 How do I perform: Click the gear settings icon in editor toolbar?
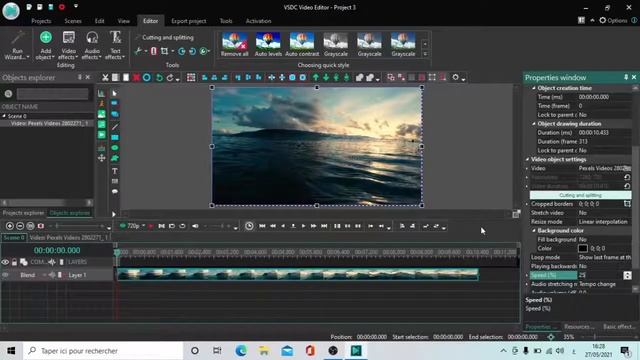456,78
